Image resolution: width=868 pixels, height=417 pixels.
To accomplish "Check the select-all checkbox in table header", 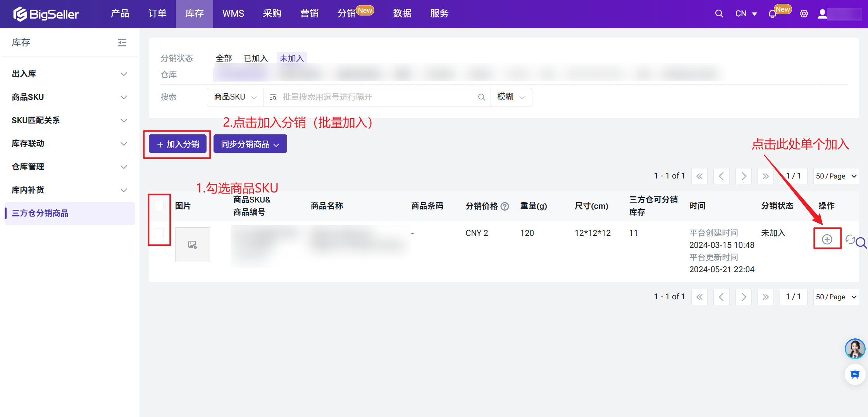I will (159, 206).
